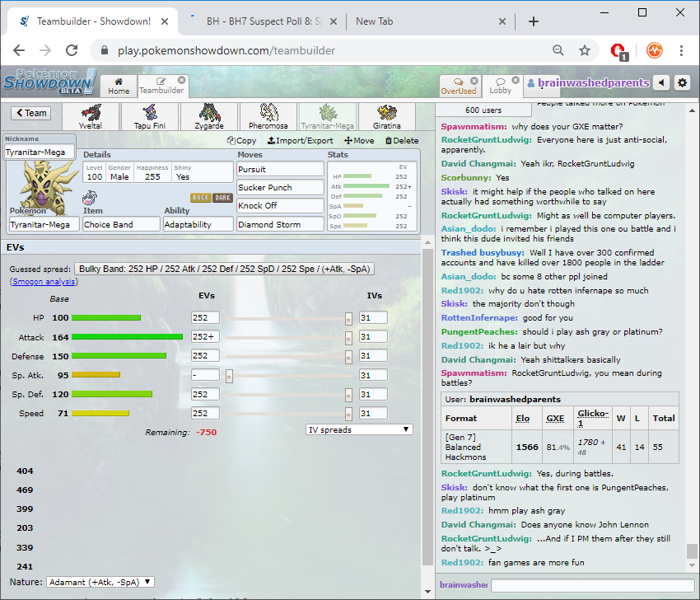Select the Yveltal team slot

91,116
